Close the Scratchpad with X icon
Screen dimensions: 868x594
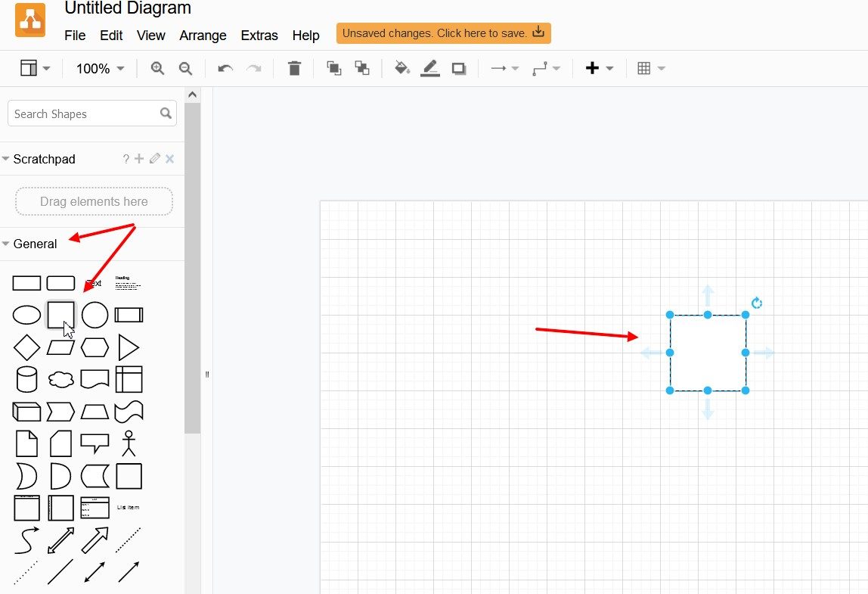(x=169, y=159)
